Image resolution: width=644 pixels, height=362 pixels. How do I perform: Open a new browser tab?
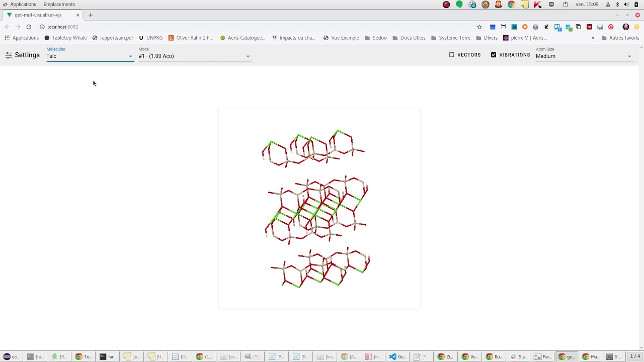pyautogui.click(x=91, y=15)
